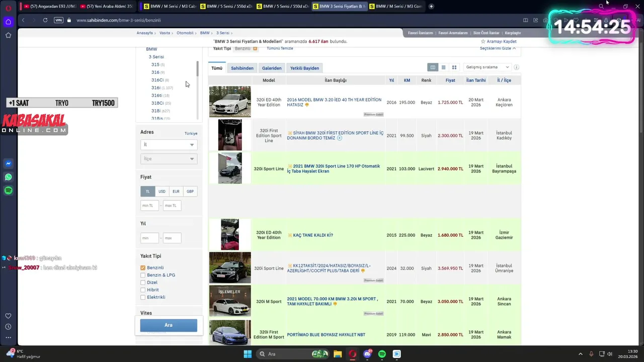Open the sidebar heart favorites icon
The image size is (644, 362).
8,316
